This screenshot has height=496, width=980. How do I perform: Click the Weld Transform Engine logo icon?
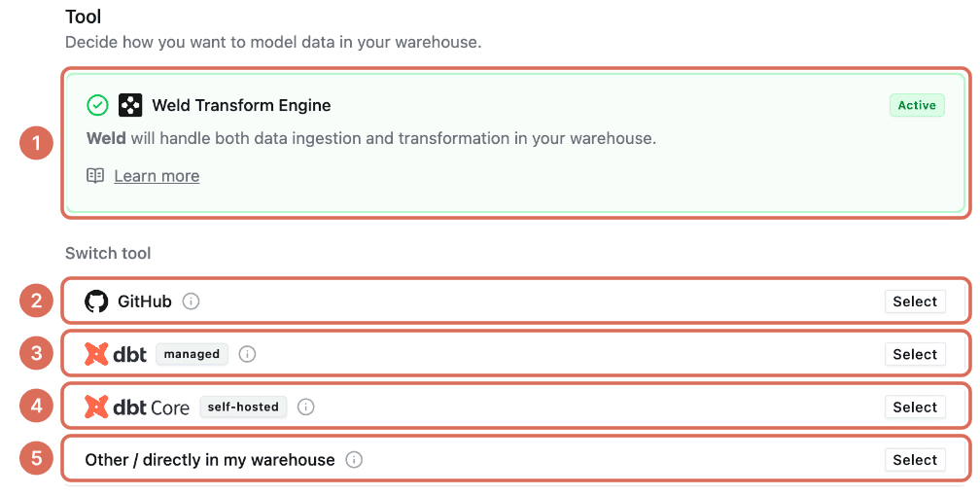point(130,105)
